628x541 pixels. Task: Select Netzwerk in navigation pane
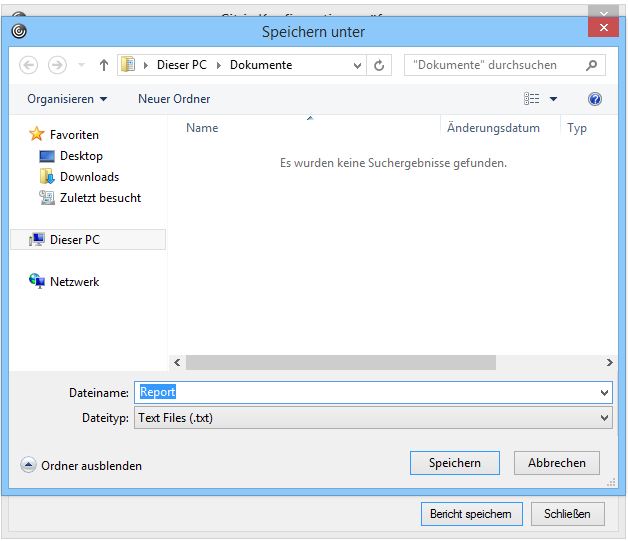[74, 282]
